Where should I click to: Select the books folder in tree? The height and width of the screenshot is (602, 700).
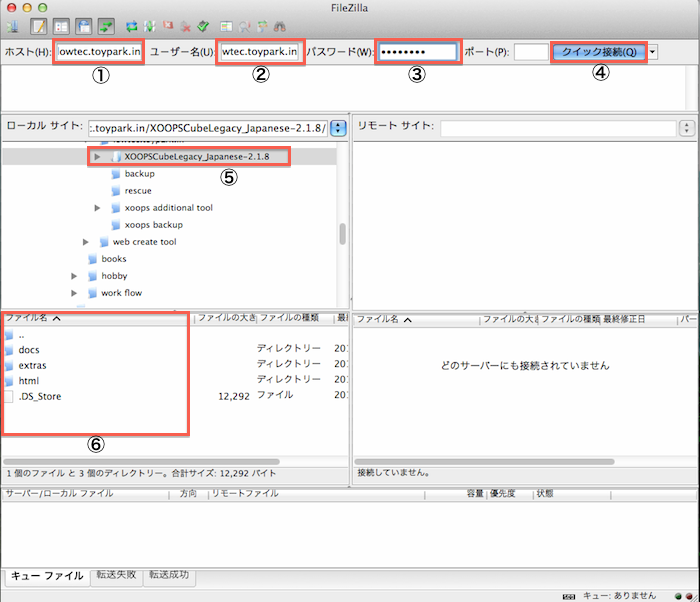point(114,259)
